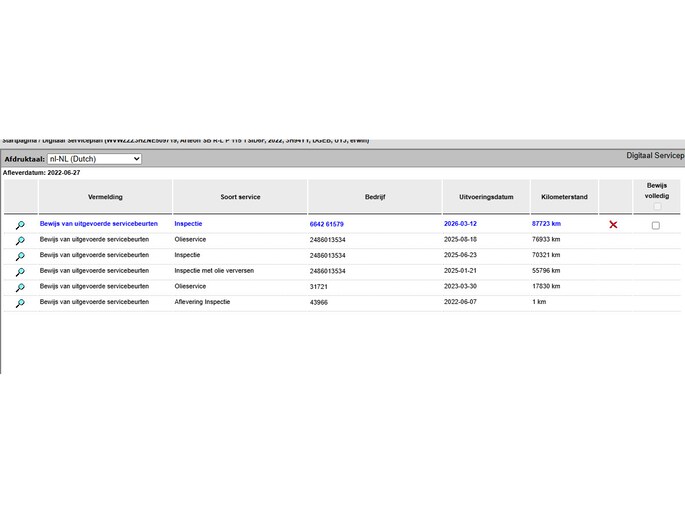Open the Afdruktaal language dropdown
Viewport: 685px width, 513px height.
tap(94, 159)
